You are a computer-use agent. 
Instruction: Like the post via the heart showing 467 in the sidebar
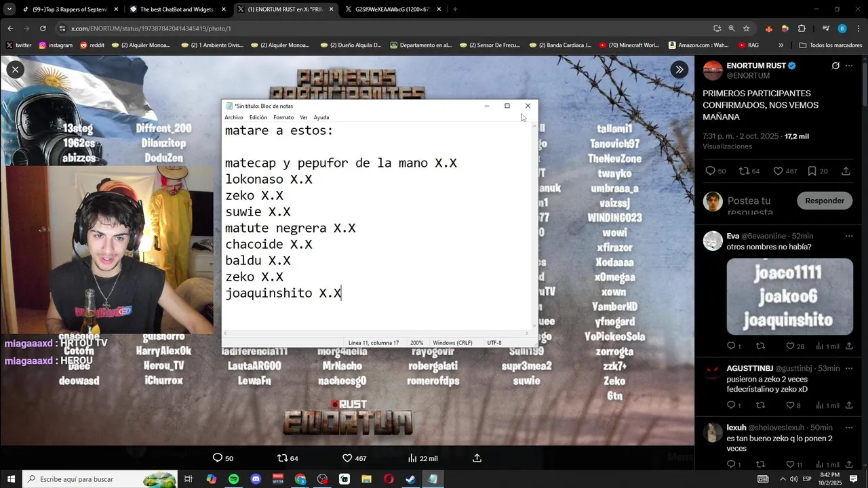tap(778, 171)
